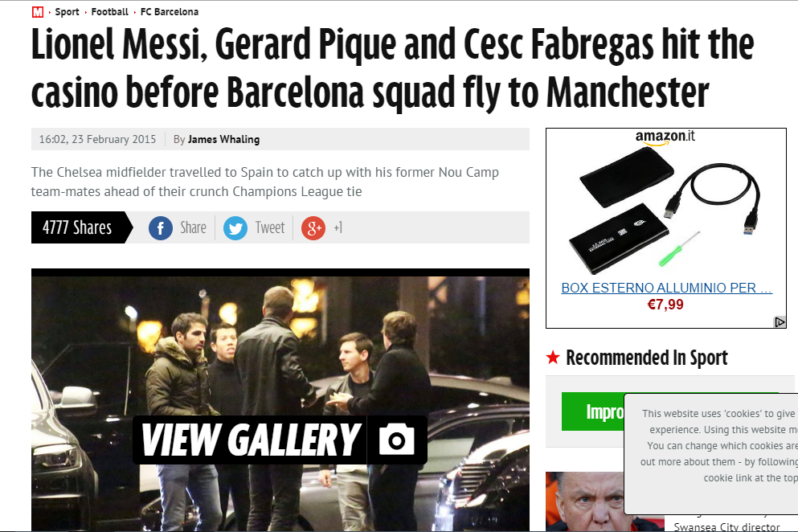This screenshot has width=798, height=532.
Task: Click the amazon.it logo in the ad
Action: click(x=665, y=137)
